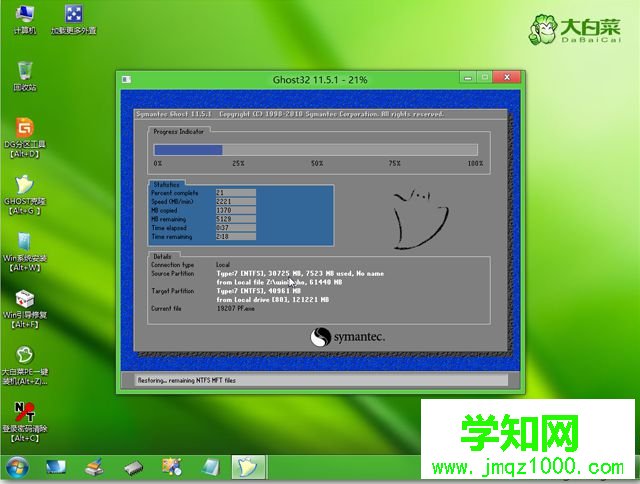The image size is (640, 484).
Task: Click the 'Restoring... remaining NTFS MFT files' status
Action: [187, 380]
